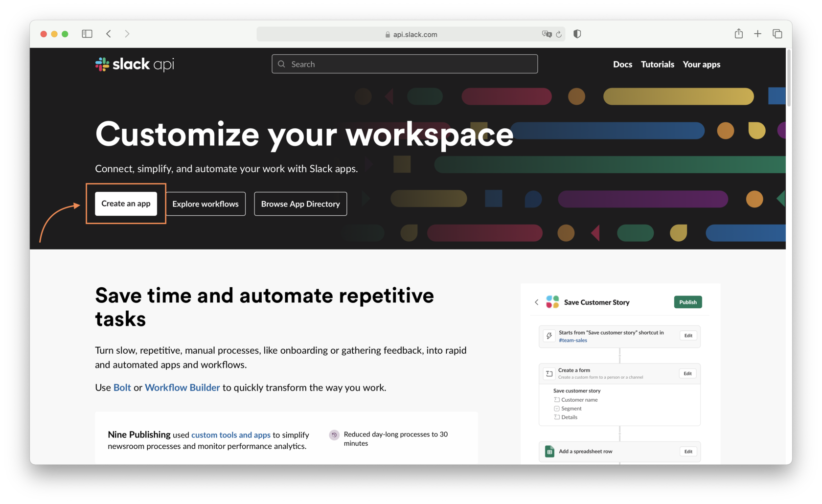Click the Slack API search field
The height and width of the screenshot is (504, 822).
405,64
